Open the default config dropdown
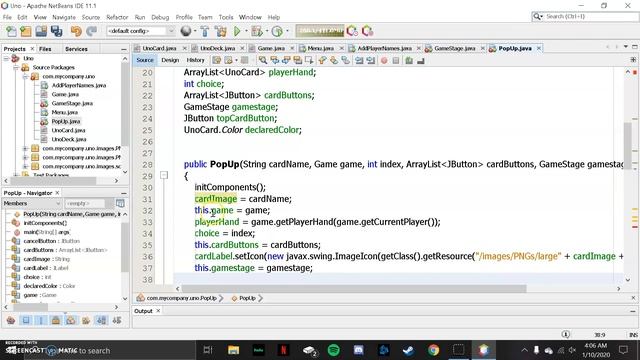This screenshot has width=640, height=360. pyautogui.click(x=140, y=31)
